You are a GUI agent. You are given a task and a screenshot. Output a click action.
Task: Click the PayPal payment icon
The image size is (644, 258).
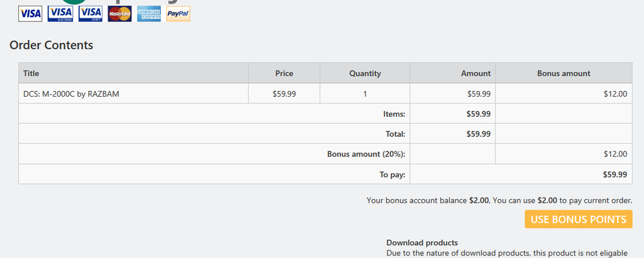pos(179,14)
